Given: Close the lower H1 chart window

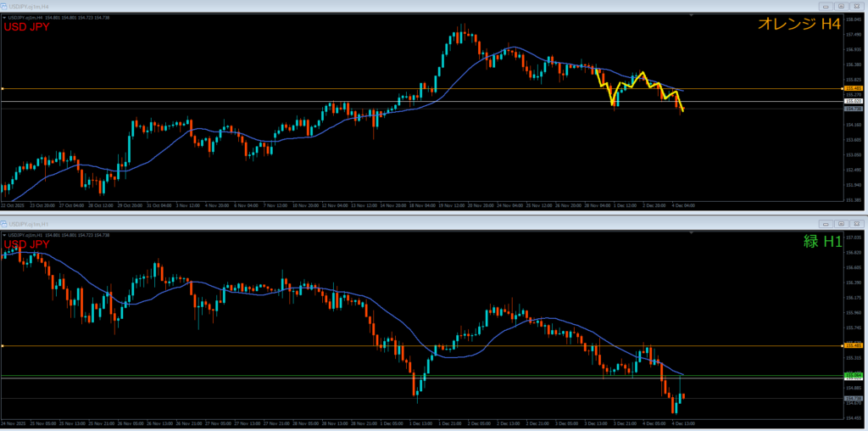Looking at the screenshot, I should tap(856, 221).
